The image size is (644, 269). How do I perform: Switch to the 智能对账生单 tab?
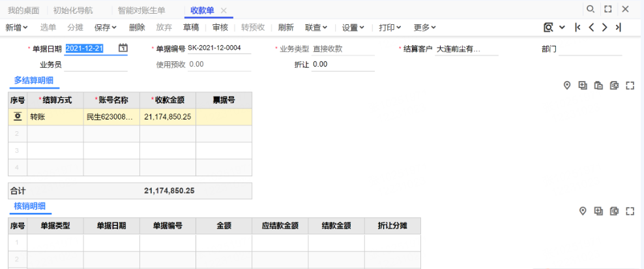141,10
